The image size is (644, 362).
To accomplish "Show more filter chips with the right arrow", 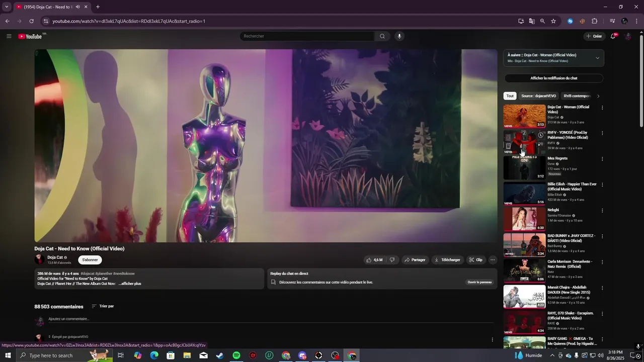I will pyautogui.click(x=598, y=96).
